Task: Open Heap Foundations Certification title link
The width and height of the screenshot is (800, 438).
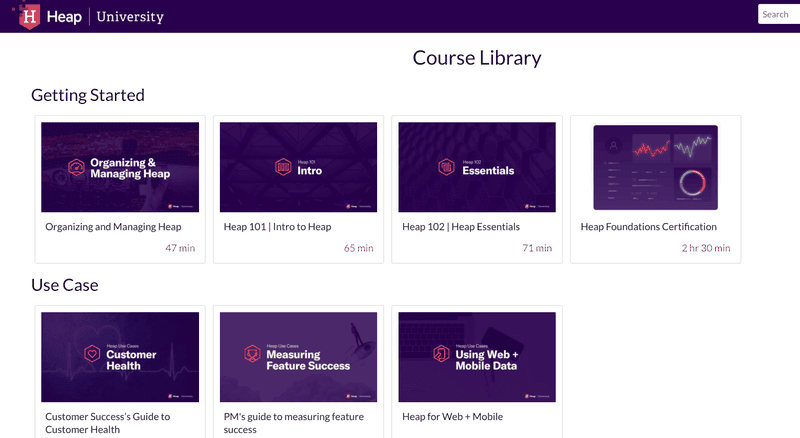Action: click(x=648, y=227)
